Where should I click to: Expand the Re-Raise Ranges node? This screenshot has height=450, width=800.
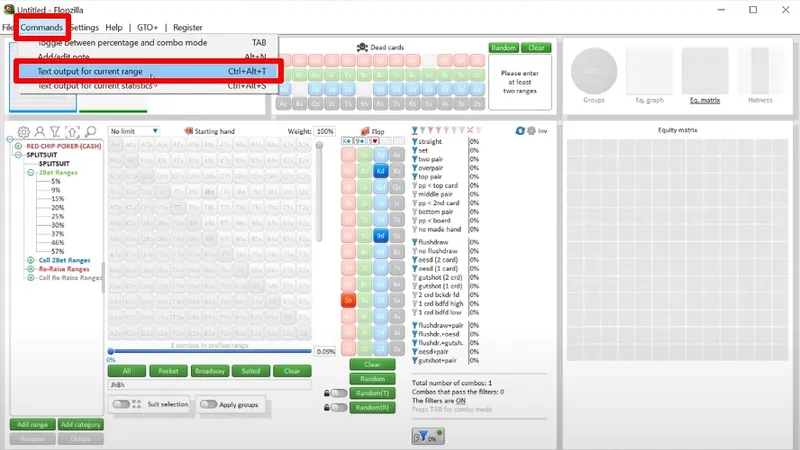(31, 269)
